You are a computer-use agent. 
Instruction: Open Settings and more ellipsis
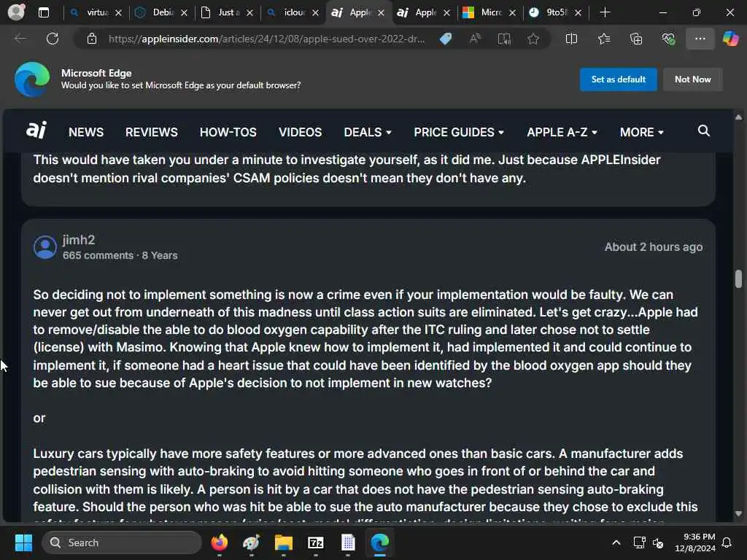pos(700,39)
